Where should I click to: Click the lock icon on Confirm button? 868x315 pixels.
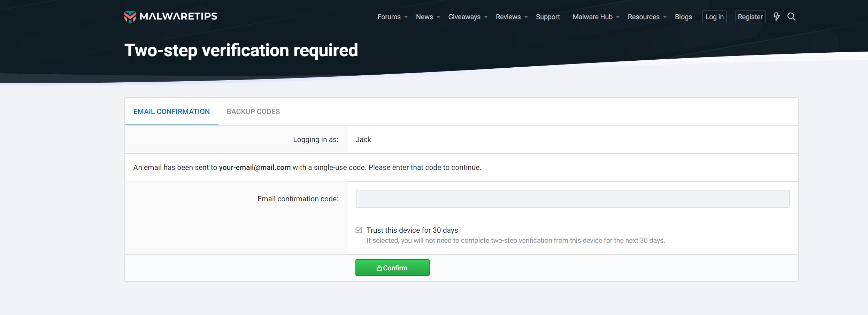379,268
